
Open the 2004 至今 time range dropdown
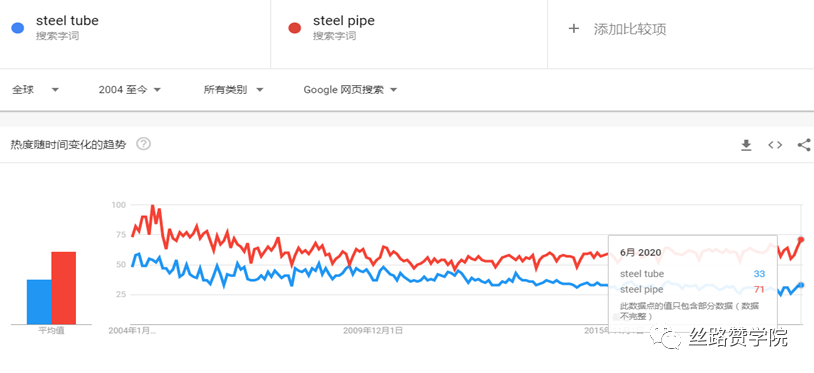tap(130, 90)
